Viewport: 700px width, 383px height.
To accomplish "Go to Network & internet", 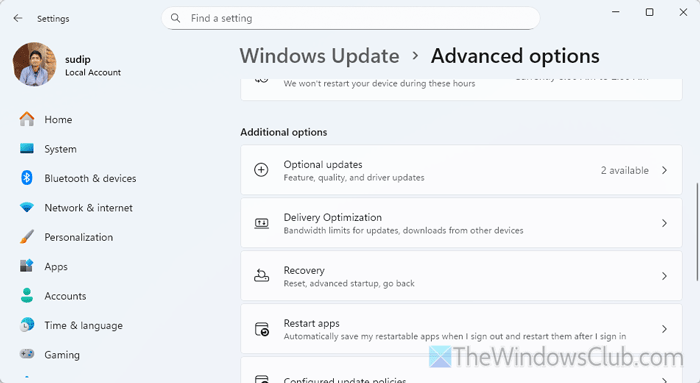I will [88, 208].
